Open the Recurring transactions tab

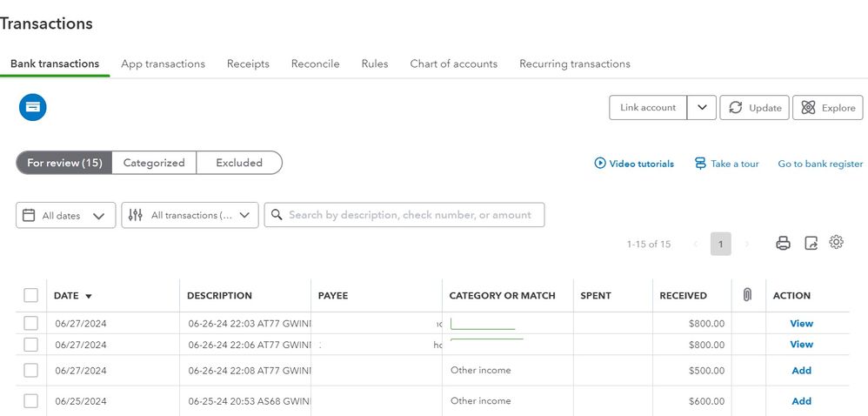pyautogui.click(x=575, y=64)
